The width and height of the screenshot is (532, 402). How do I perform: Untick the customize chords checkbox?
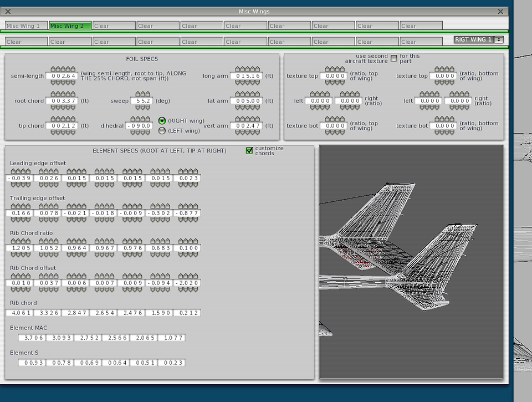click(x=249, y=150)
